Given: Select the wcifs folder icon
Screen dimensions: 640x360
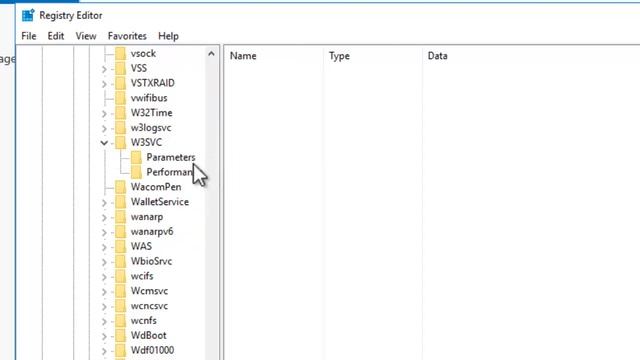Looking at the screenshot, I should [x=120, y=276].
